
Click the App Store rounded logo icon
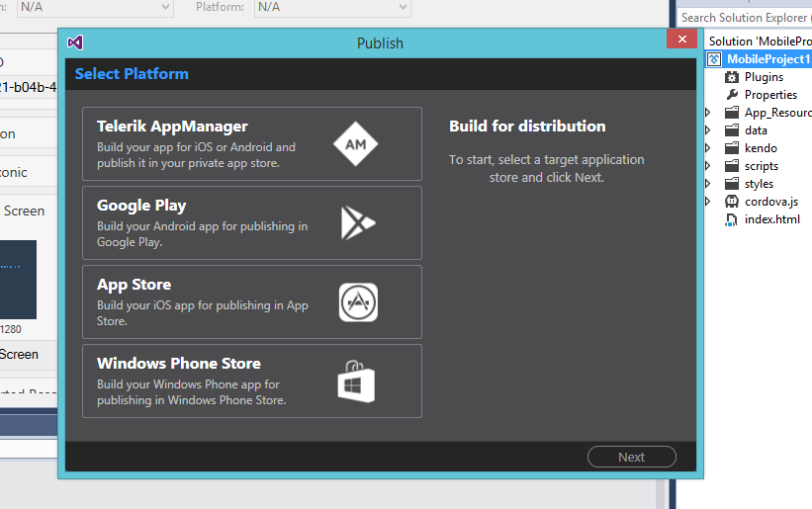(358, 302)
